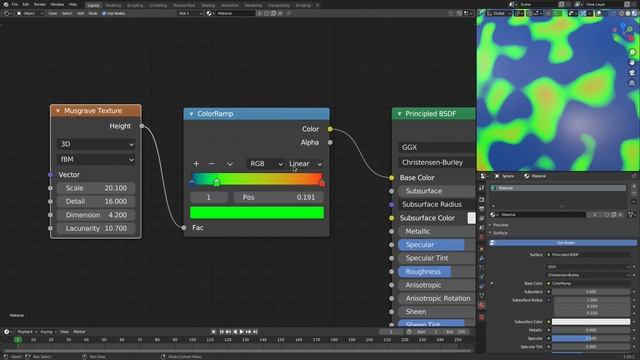Collapse the ColorRamp node
The height and width of the screenshot is (360, 640).
pos(191,114)
